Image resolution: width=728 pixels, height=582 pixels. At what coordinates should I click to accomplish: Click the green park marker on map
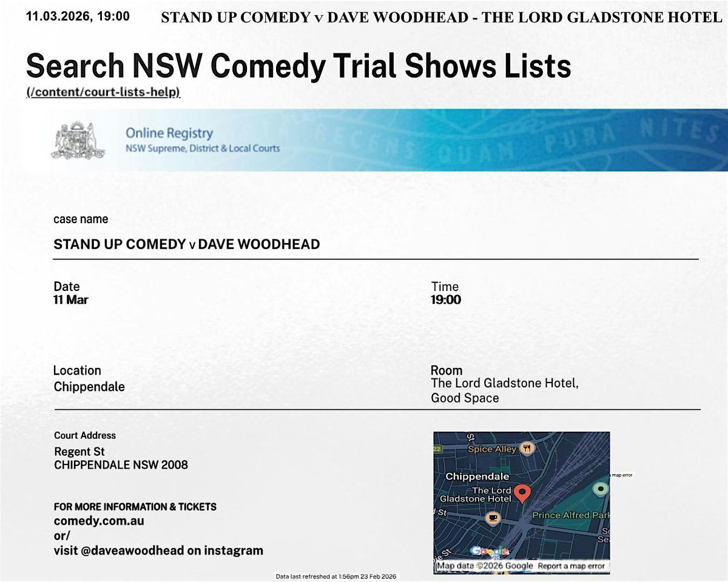point(601,488)
